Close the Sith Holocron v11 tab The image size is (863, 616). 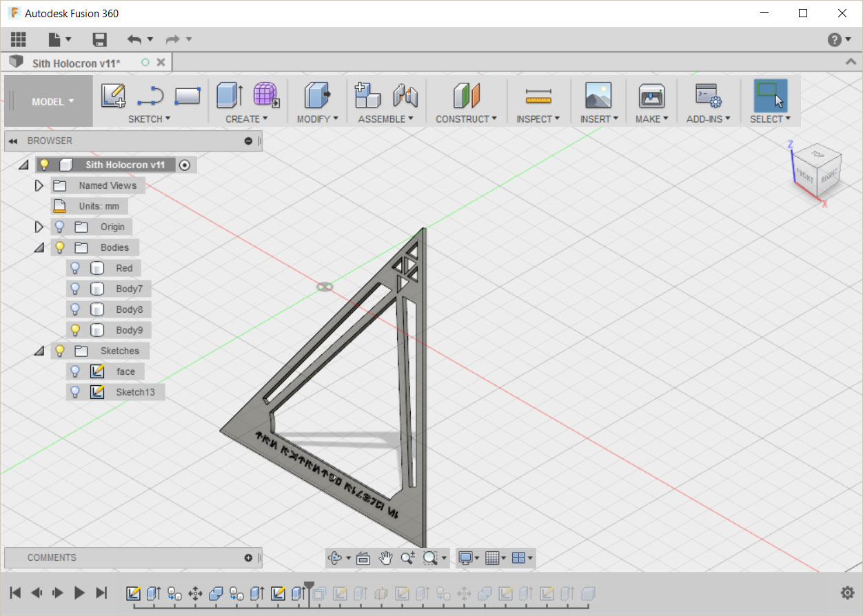[x=161, y=63]
